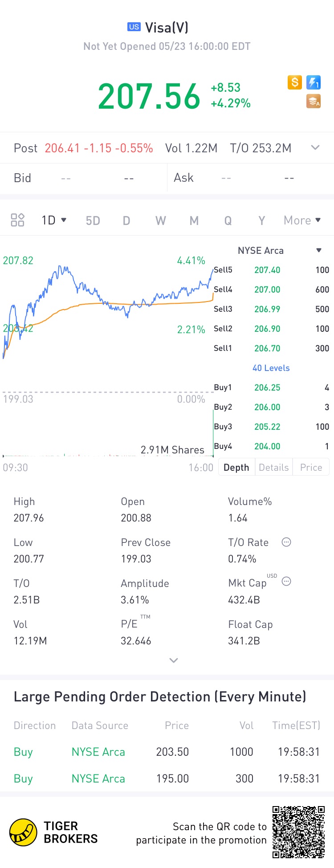
Task: Expand the post-market quote row chevron
Action: (315, 147)
